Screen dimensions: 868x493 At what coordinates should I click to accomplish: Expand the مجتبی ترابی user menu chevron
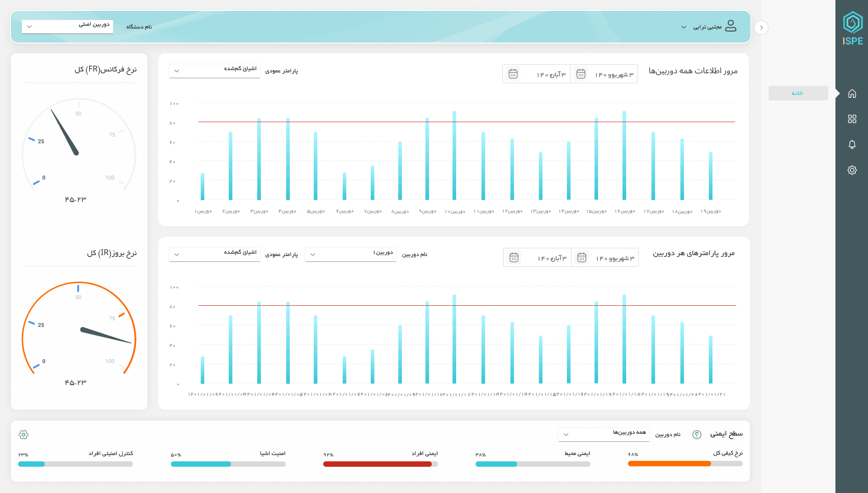pos(684,27)
